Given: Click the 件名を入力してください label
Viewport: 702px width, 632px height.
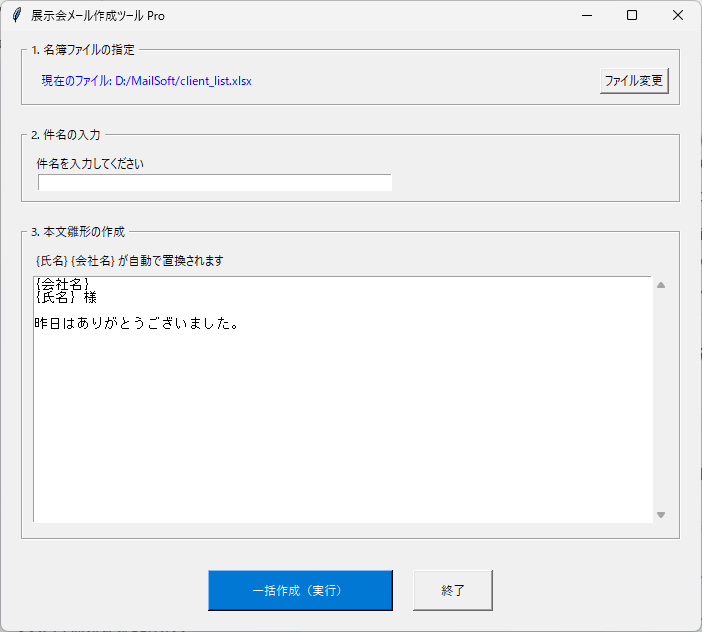Looking at the screenshot, I should click(x=90, y=163).
